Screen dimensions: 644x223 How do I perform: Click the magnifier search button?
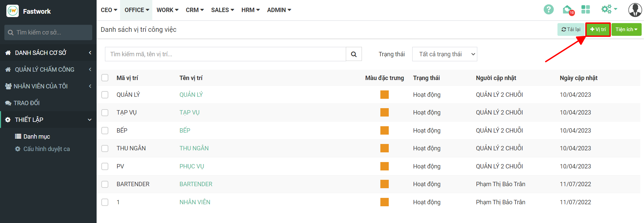(354, 54)
